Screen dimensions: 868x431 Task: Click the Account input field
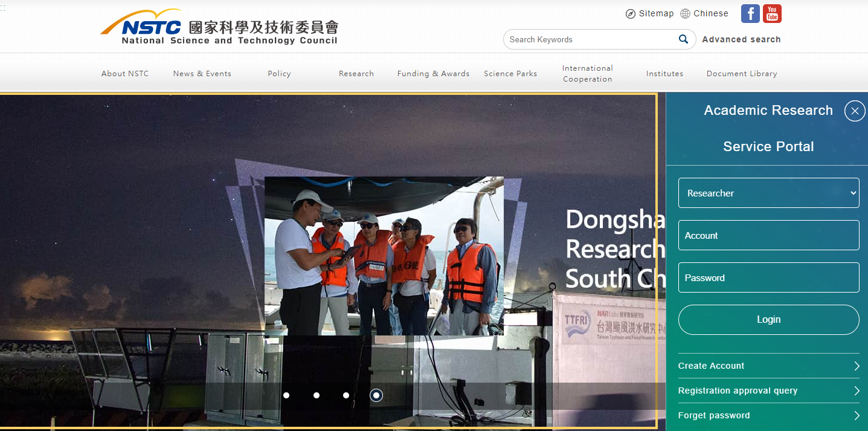(768, 235)
